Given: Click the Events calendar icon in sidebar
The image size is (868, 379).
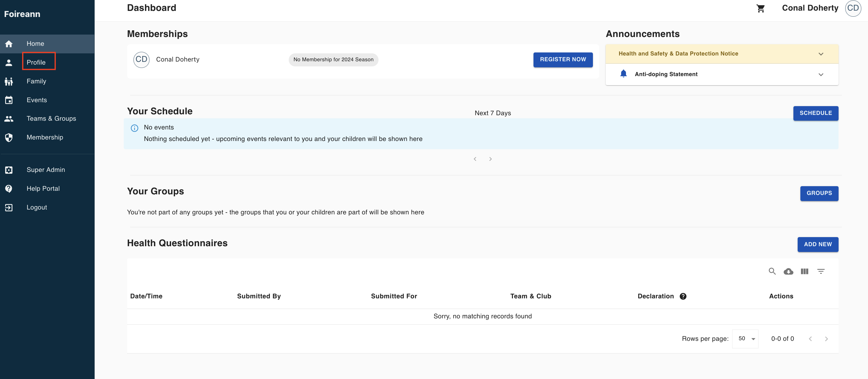Looking at the screenshot, I should pyautogui.click(x=9, y=100).
